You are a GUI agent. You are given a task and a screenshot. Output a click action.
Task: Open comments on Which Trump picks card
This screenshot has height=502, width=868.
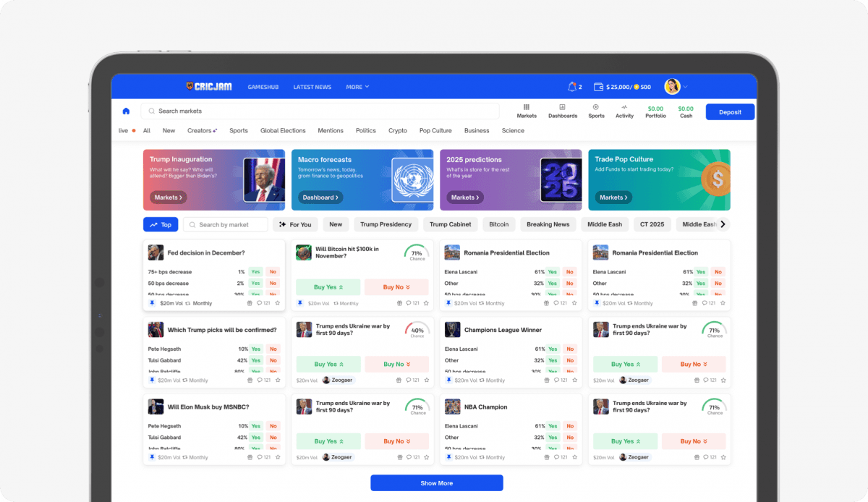click(264, 380)
